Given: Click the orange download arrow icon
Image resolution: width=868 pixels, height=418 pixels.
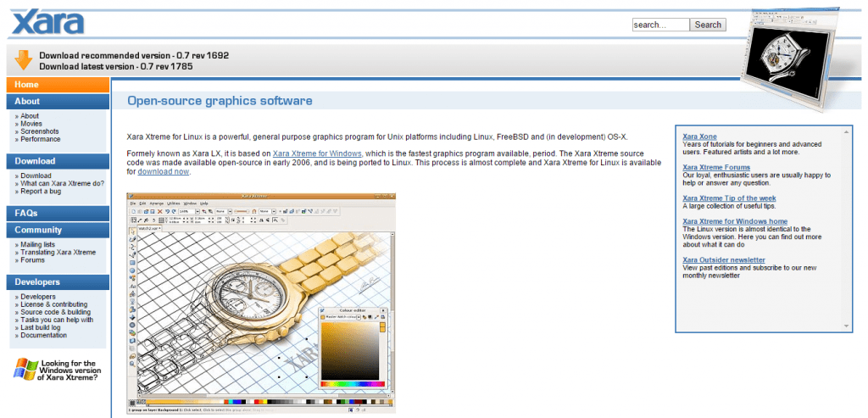Looking at the screenshot, I should click(x=23, y=60).
